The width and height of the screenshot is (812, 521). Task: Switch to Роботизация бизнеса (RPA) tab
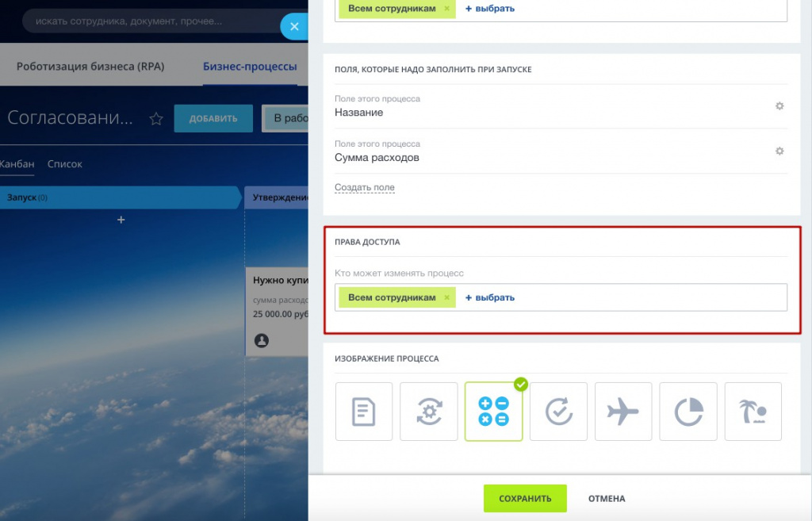click(90, 67)
